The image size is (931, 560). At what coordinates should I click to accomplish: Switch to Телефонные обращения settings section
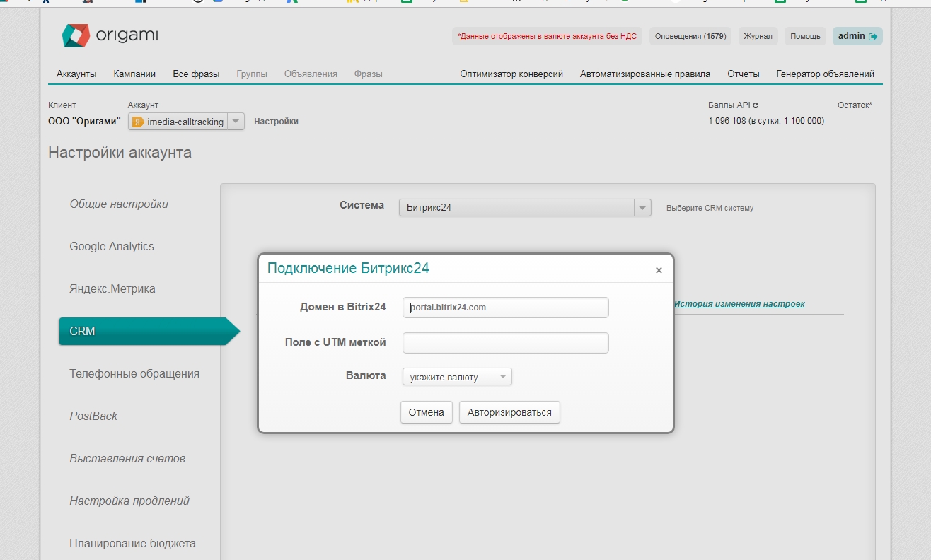pos(134,373)
